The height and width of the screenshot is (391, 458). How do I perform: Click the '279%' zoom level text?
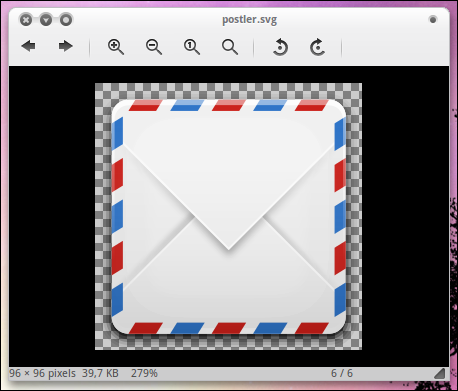pyautogui.click(x=144, y=373)
